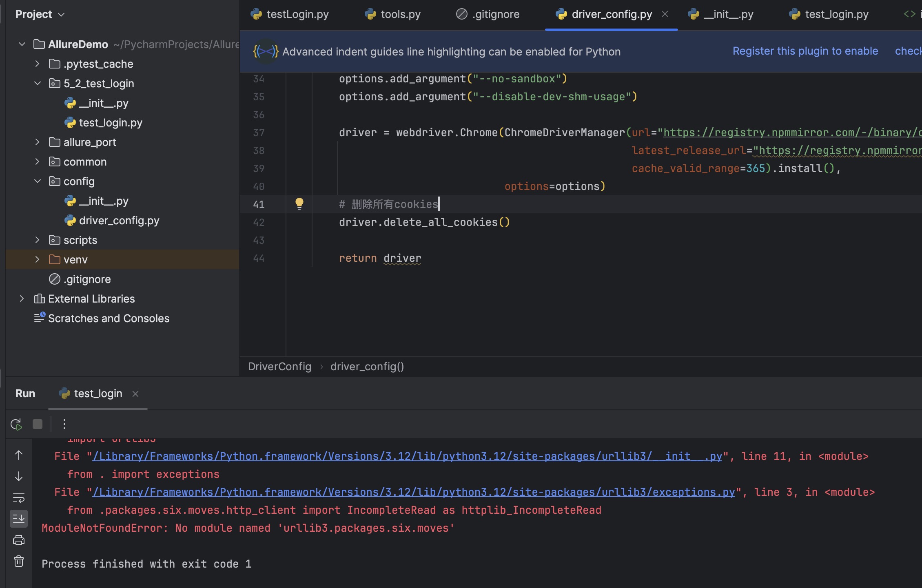
Task: Click the common package folder icon
Action: coord(55,162)
